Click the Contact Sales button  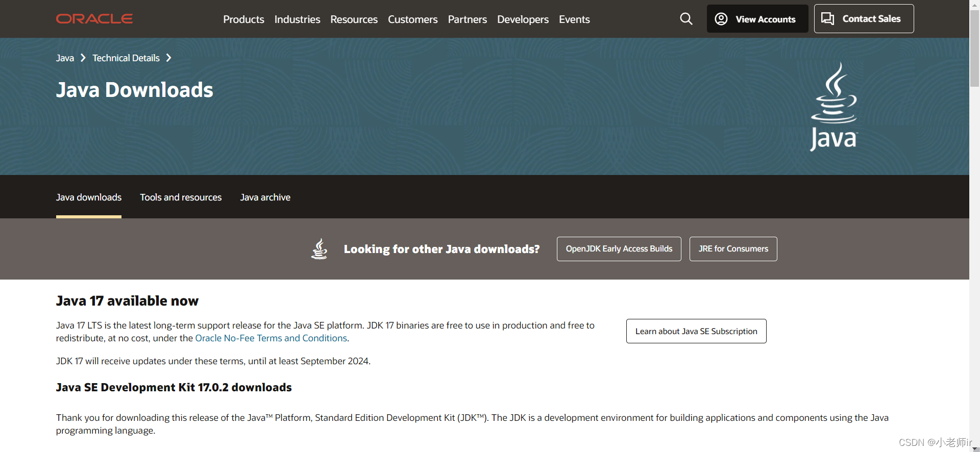point(864,19)
